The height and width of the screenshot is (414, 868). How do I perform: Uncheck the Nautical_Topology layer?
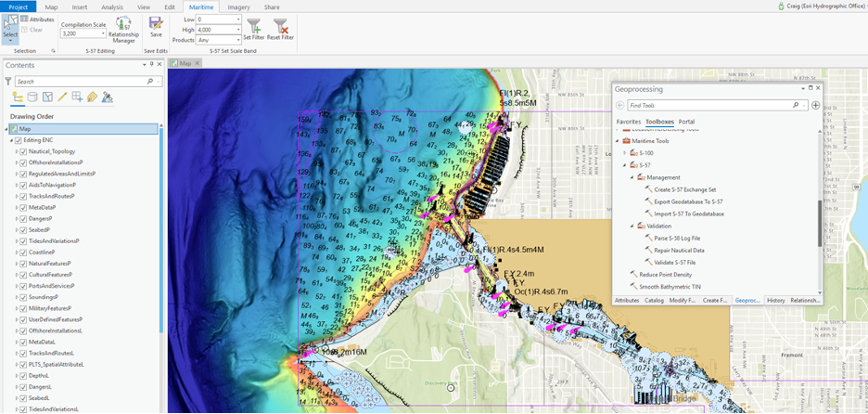click(23, 151)
